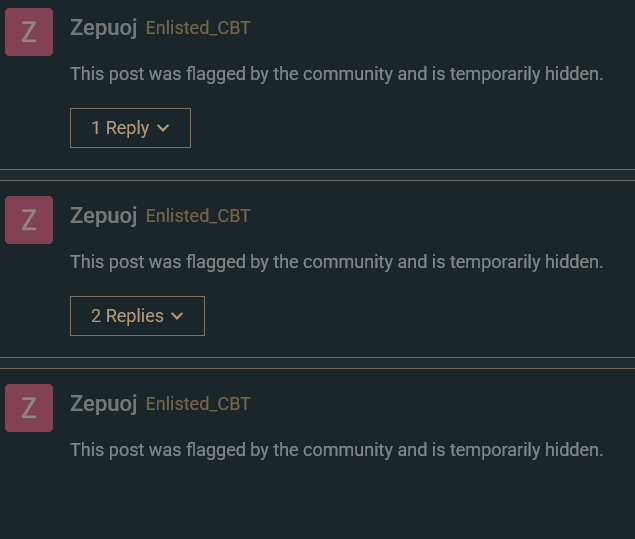Click the Enlisted_CBT title on the third post
This screenshot has height=539, width=635.
198,404
